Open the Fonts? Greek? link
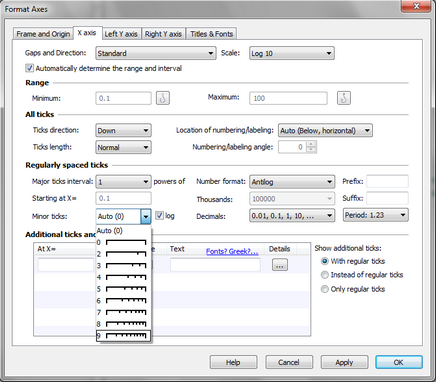The height and width of the screenshot is (382, 436). tap(232, 251)
